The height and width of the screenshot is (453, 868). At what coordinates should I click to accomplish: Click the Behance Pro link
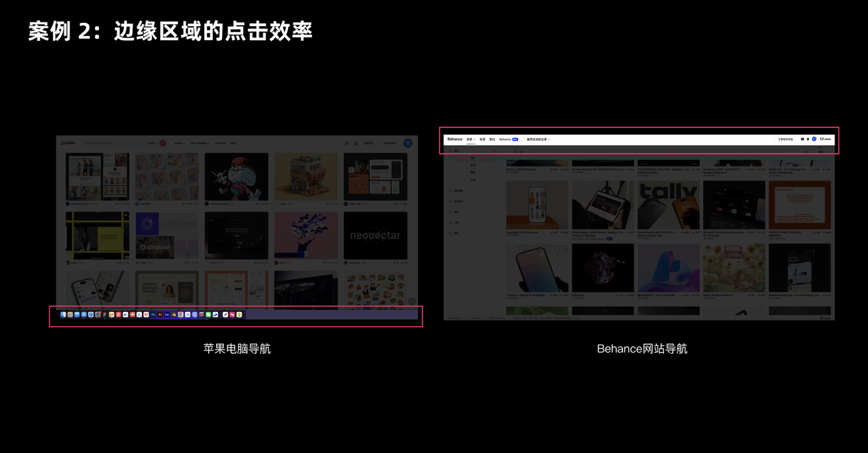508,139
